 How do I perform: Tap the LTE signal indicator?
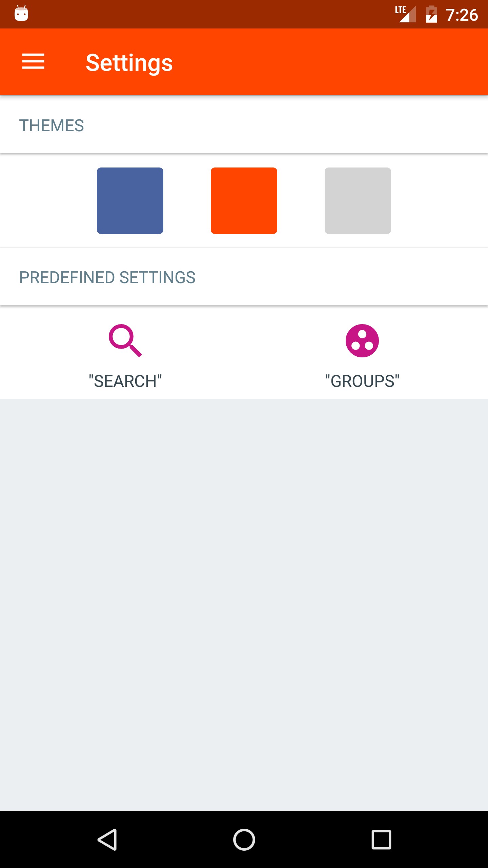405,14
